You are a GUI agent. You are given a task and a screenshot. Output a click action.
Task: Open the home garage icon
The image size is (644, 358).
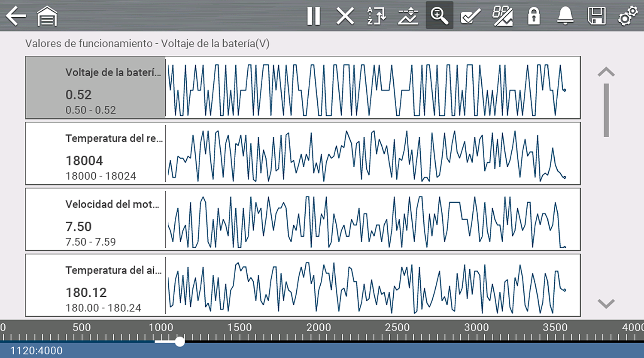pyautogui.click(x=47, y=16)
